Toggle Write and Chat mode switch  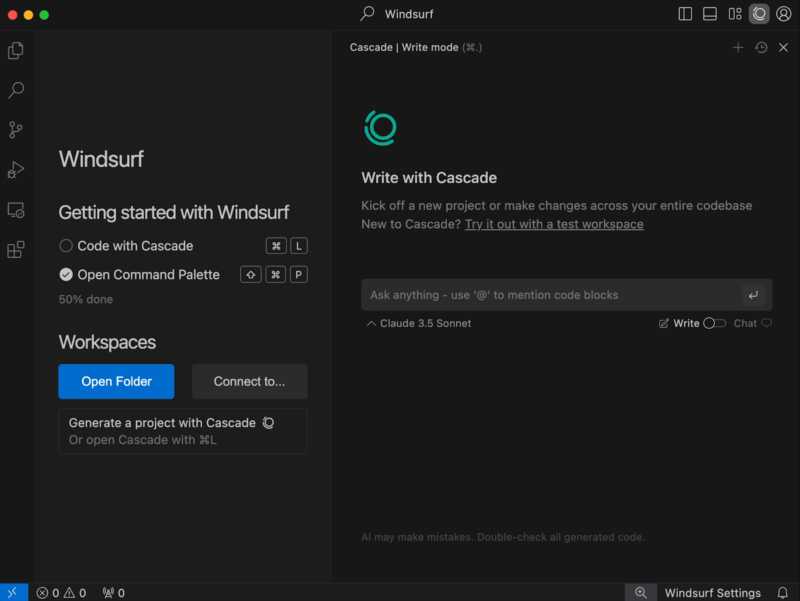pos(714,323)
